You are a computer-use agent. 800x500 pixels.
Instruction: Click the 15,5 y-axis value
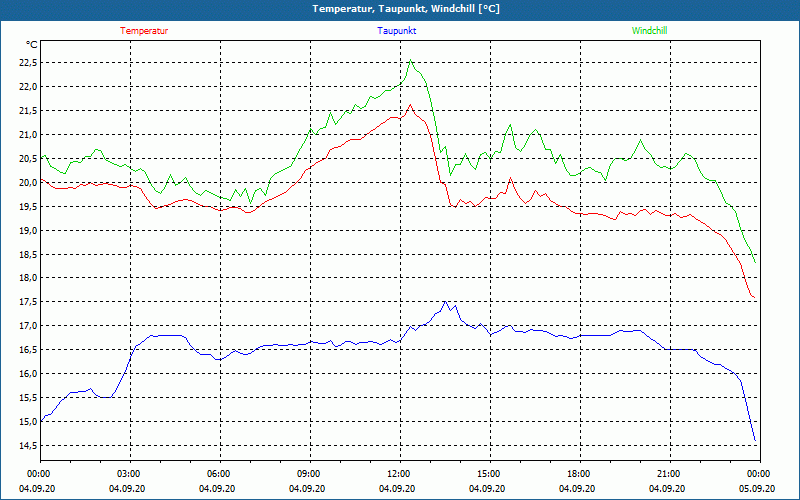pyautogui.click(x=28, y=398)
